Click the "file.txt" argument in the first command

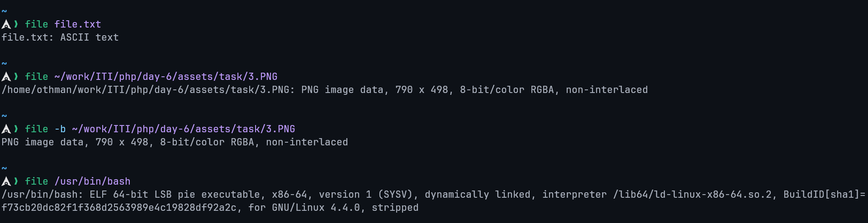pos(77,24)
